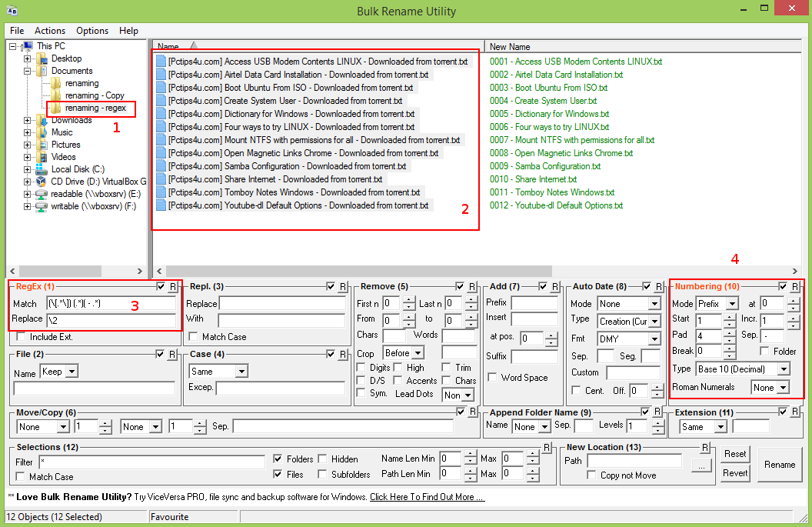The height and width of the screenshot is (527, 812).
Task: Click the readable network drive icon
Action: [42, 195]
